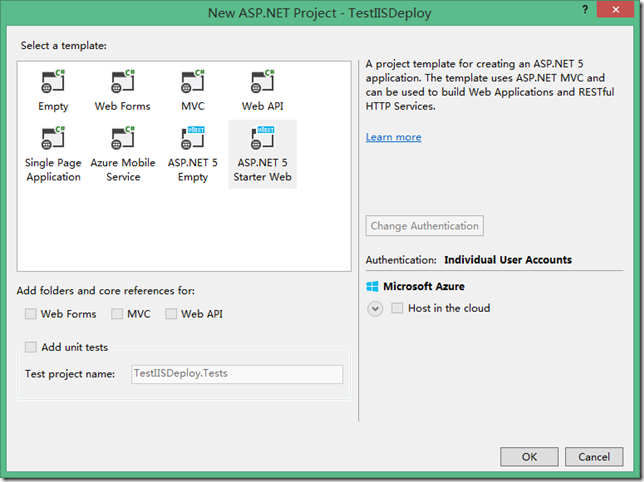Click the Change Authentication button

coord(425,226)
